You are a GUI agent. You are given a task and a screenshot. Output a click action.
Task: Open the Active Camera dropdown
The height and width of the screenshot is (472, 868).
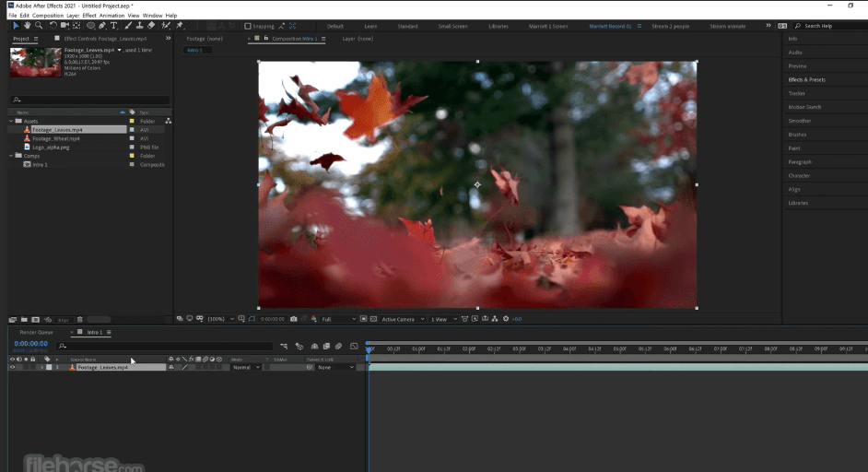click(x=403, y=319)
